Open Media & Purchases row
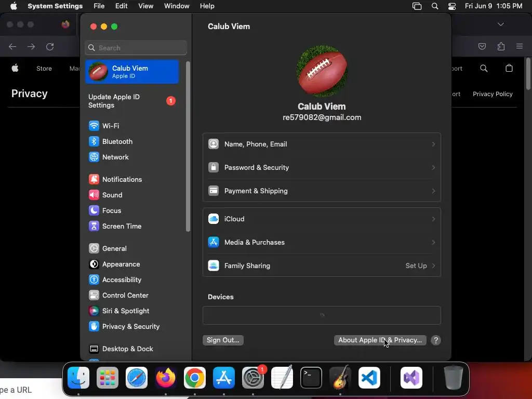This screenshot has width=532, height=399. coord(322,243)
